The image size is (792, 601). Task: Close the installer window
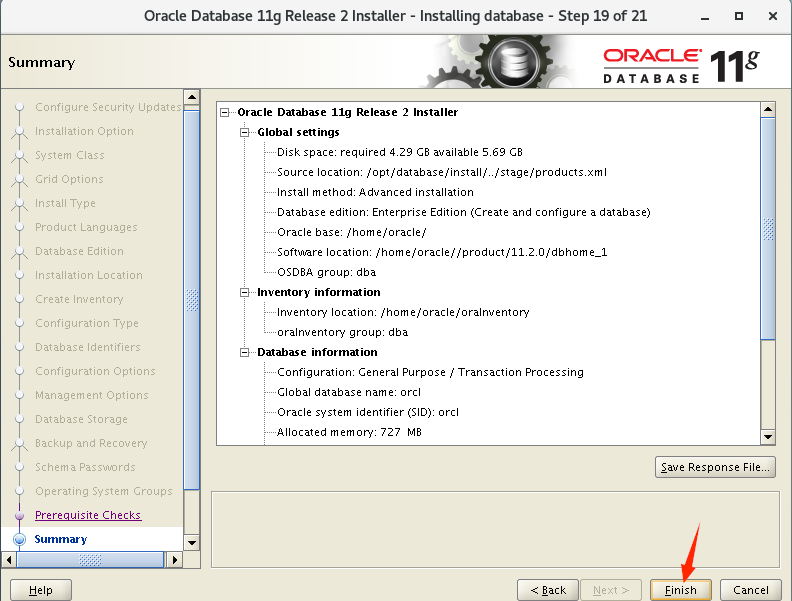tap(772, 16)
